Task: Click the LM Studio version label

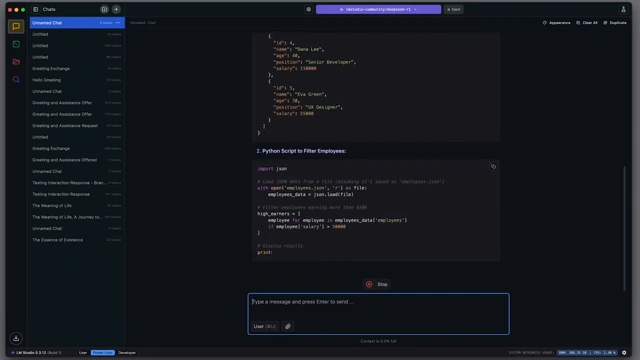Action: (x=37, y=353)
